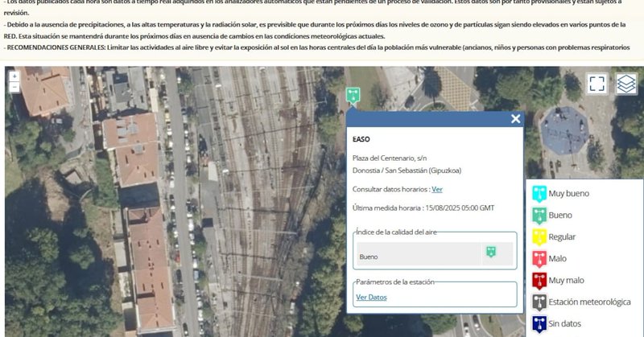644x337 pixels.
Task: Click 'Malo' legend label
Action: tap(557, 259)
